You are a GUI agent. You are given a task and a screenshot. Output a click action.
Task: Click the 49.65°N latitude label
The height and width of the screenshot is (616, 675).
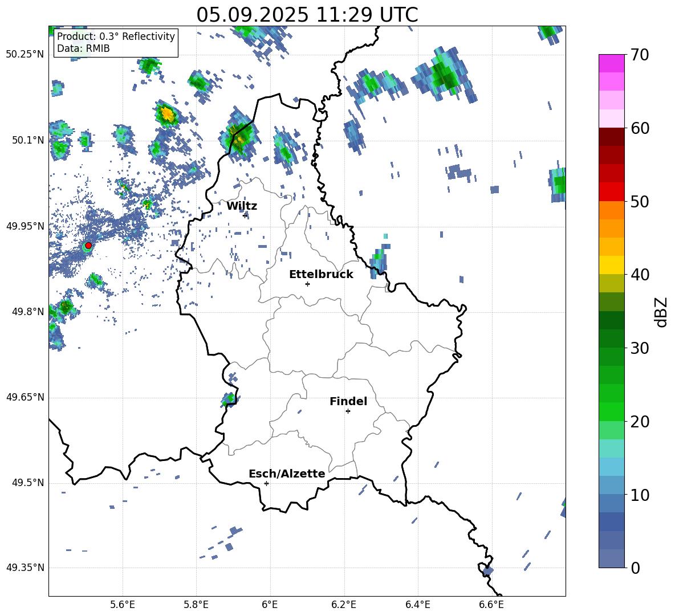25,397
